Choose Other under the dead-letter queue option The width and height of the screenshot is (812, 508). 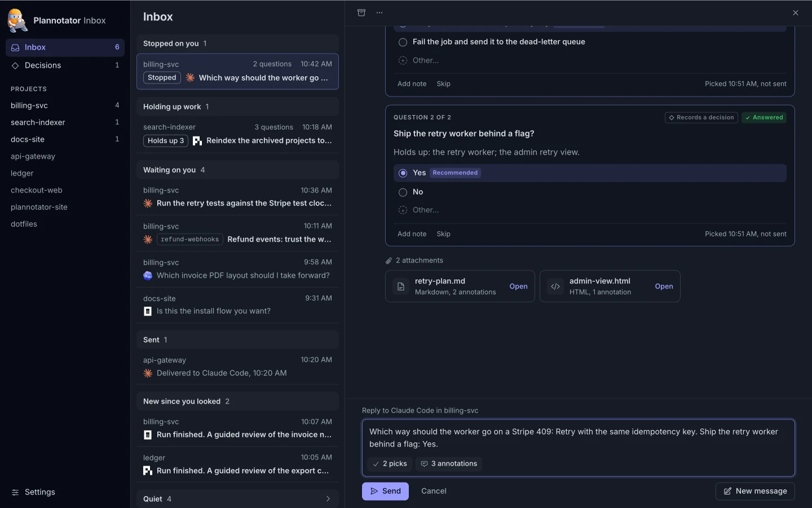tap(590, 60)
